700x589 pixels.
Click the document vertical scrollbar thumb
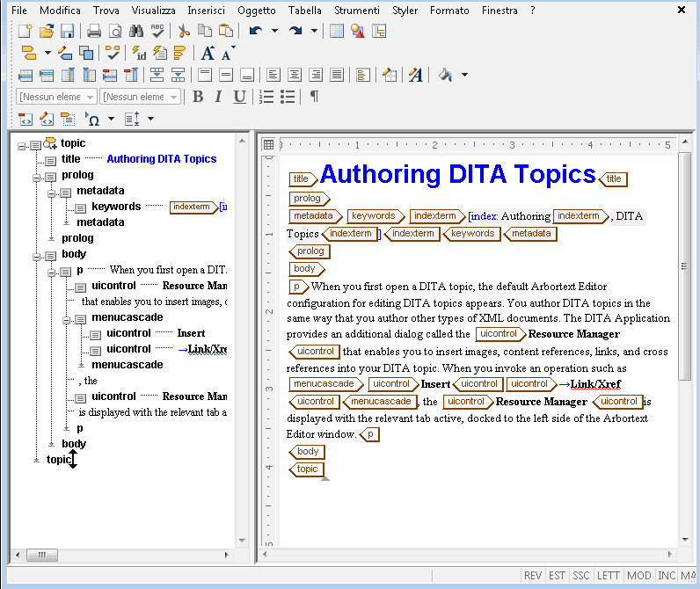click(x=684, y=266)
